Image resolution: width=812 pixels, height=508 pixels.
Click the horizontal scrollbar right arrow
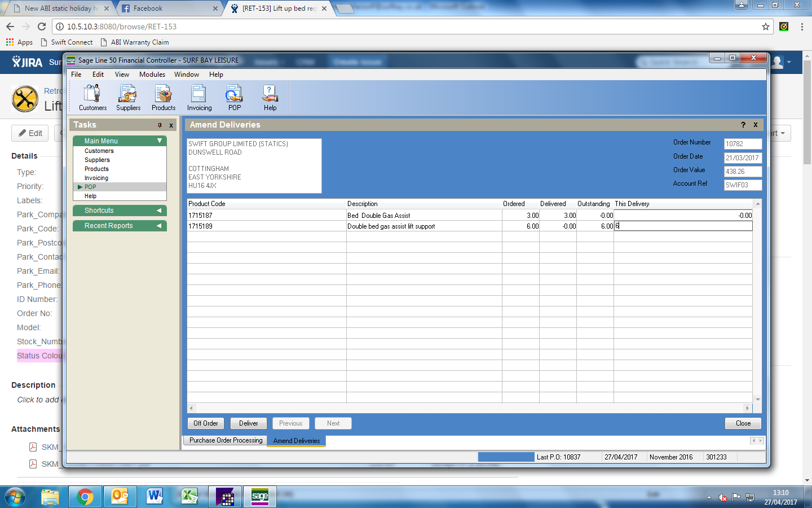click(748, 408)
